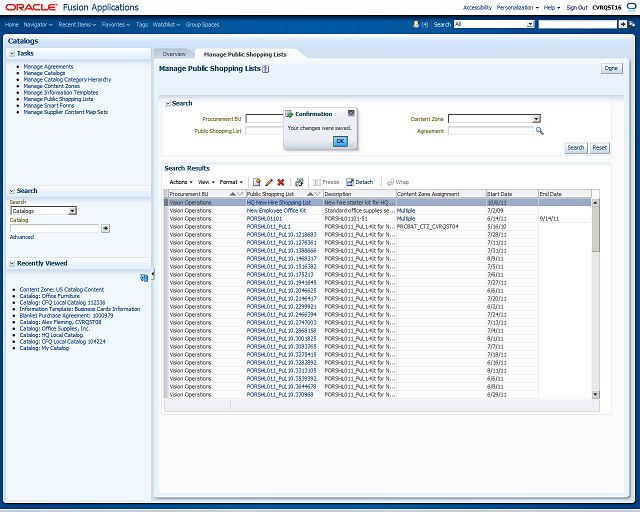Click the Freeze column button

click(x=326, y=182)
